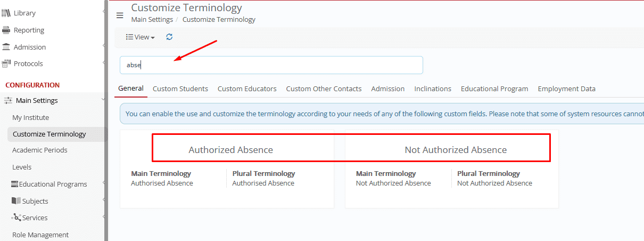Image resolution: width=644 pixels, height=241 pixels.
Task: Select the Employment Data tab
Action: pos(566,89)
